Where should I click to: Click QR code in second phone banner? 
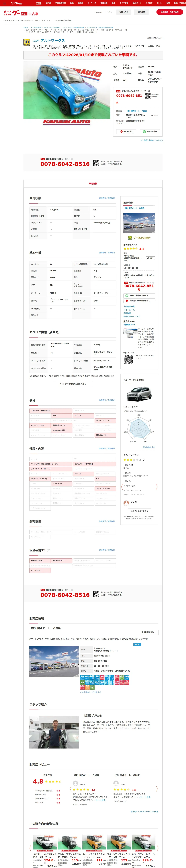(96, 594)
